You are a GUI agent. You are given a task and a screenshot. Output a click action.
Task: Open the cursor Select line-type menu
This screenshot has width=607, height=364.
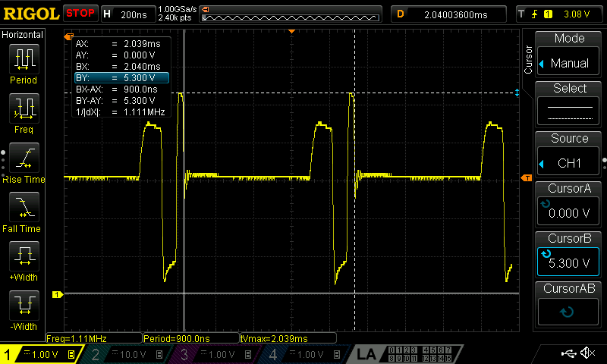[569, 103]
